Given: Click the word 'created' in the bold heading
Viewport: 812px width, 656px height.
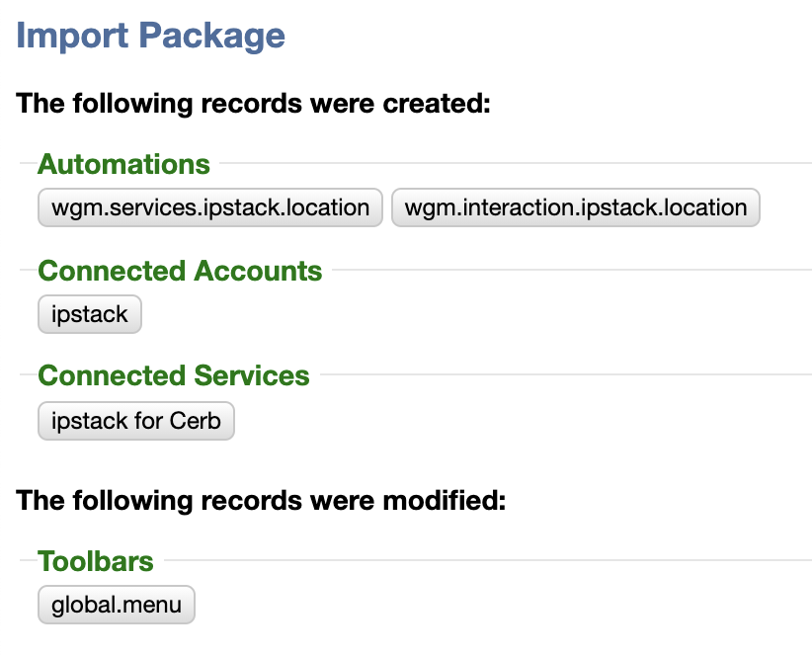Looking at the screenshot, I should coord(436,103).
